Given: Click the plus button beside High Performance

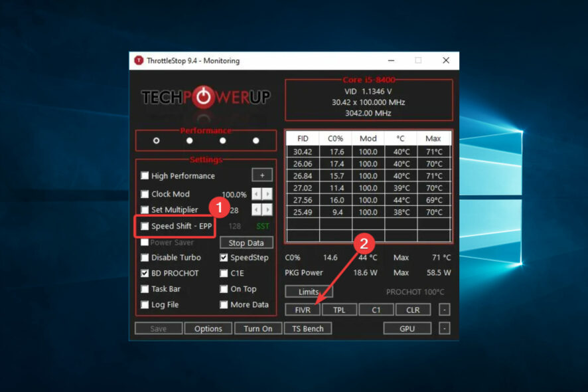Looking at the screenshot, I should point(262,175).
